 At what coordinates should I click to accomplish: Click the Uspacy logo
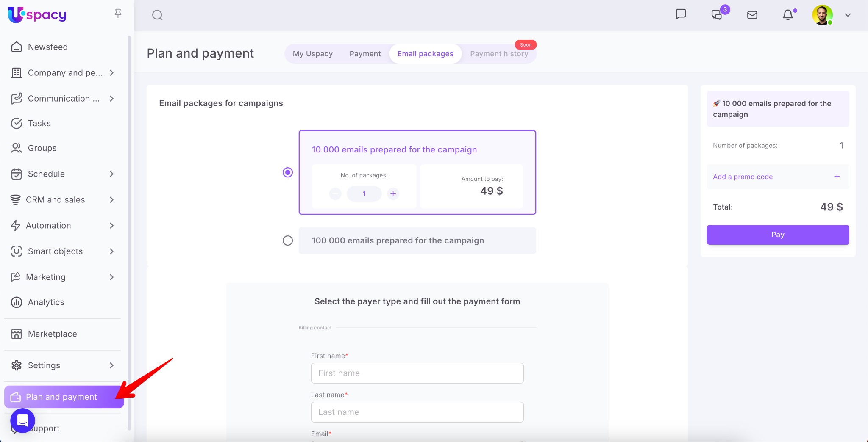pyautogui.click(x=37, y=15)
